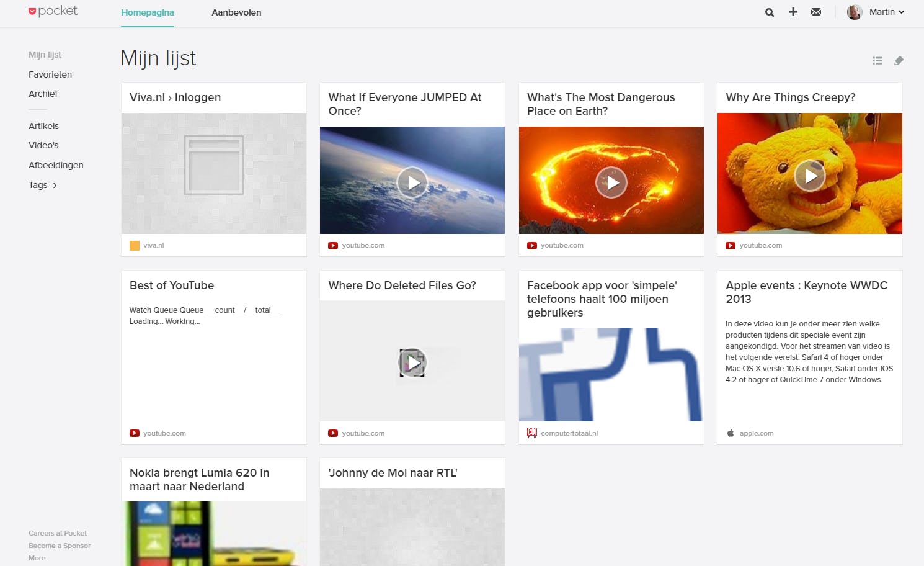Click 'youtube.com' under 'Why Are Things Creepy?'
Viewport: 924px width, 566px height.
tap(761, 246)
